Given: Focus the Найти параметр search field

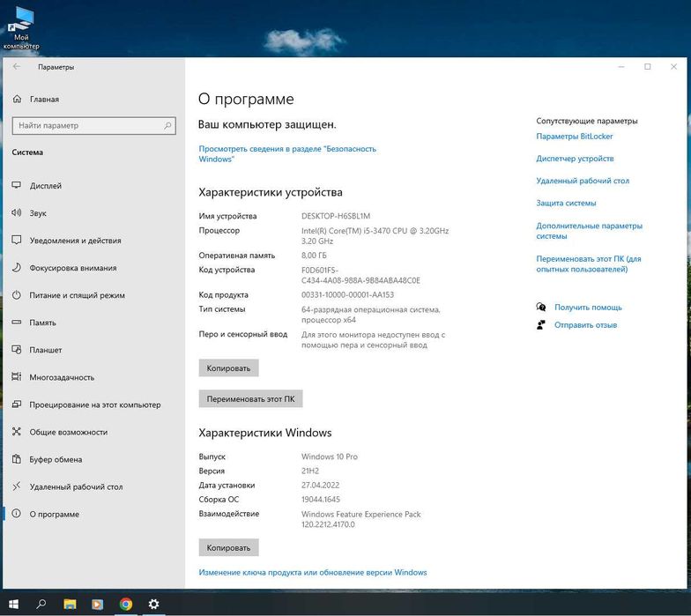Looking at the screenshot, I should 93,125.
